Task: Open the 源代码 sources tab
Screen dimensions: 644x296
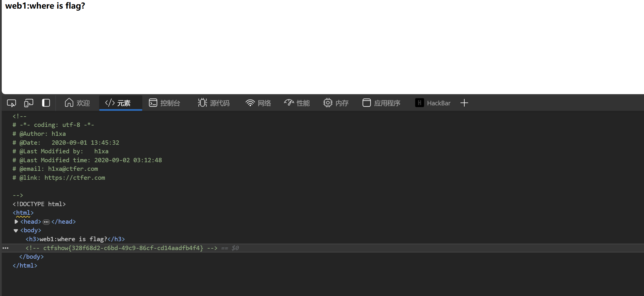Action: (214, 103)
